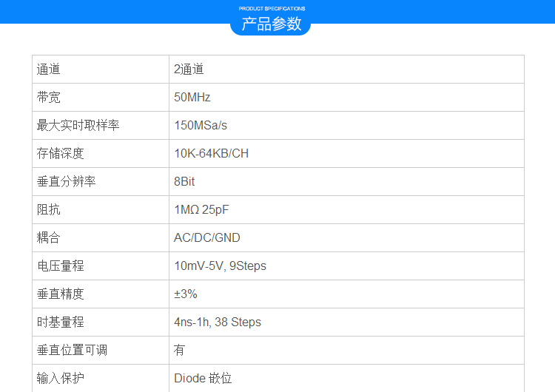The image size is (555, 392).
Task: Click the 10K-64KB/CH value
Action: pos(211,154)
